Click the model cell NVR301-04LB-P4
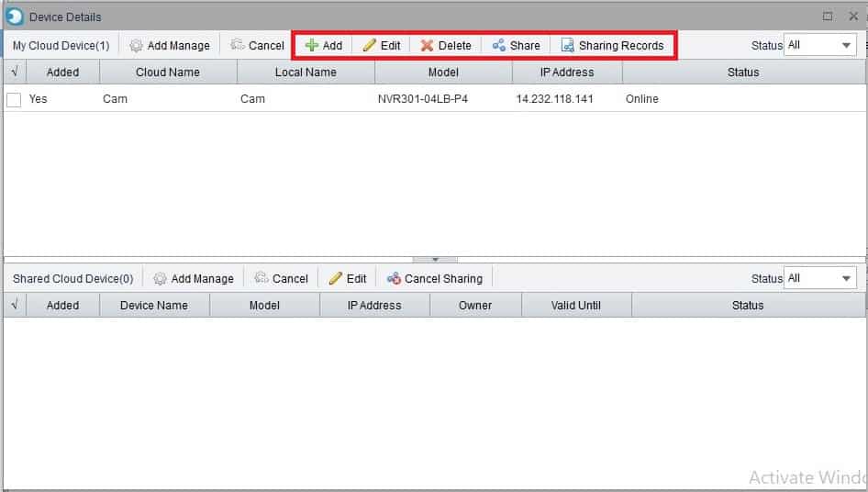 click(423, 99)
